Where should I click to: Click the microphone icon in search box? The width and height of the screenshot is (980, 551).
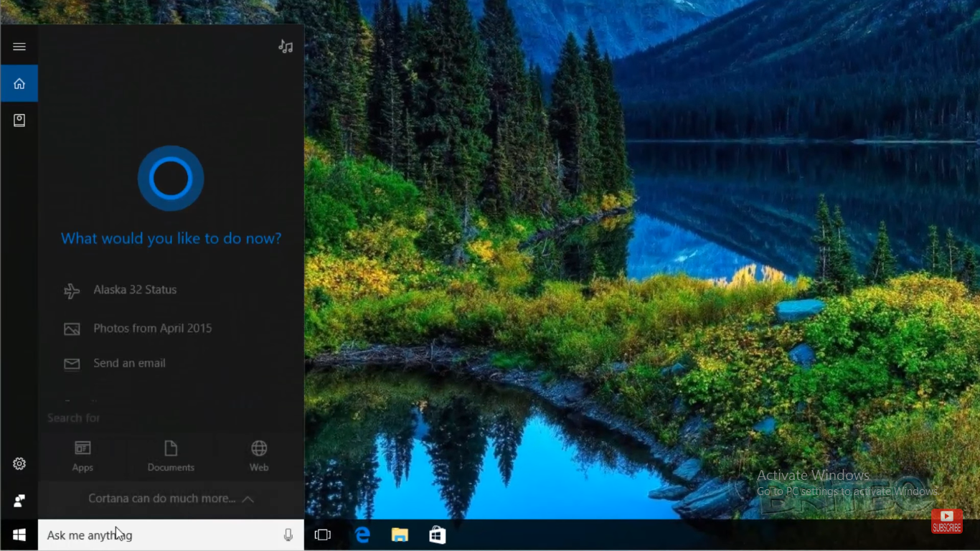[x=288, y=535]
